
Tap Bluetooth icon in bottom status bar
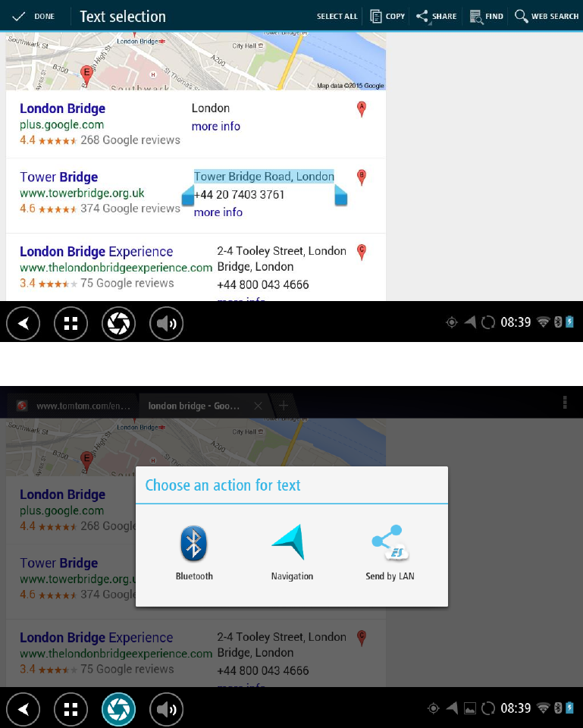(x=558, y=708)
